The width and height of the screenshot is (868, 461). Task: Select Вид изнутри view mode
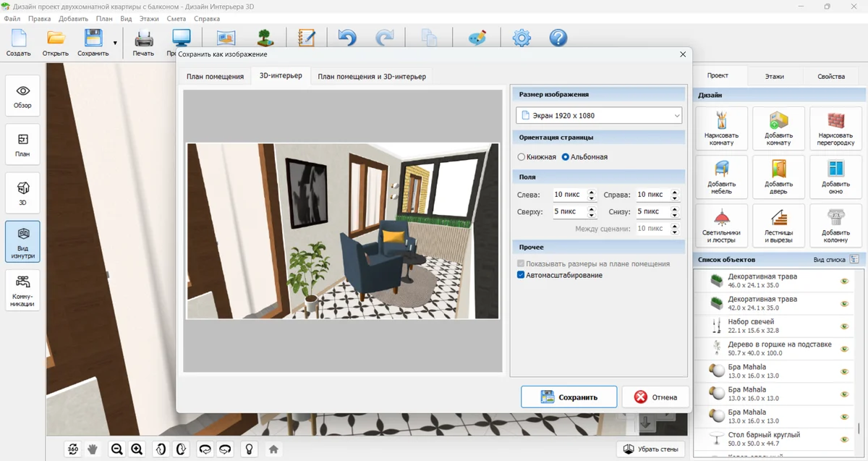click(22, 241)
